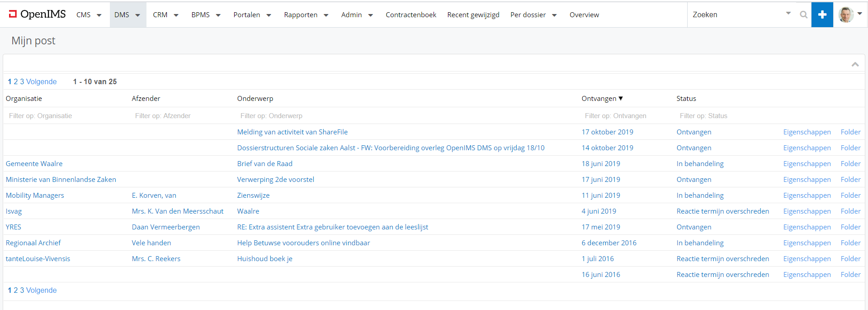This screenshot has width=868, height=310.
Task: Open Huishoud boek je subject
Action: click(264, 259)
